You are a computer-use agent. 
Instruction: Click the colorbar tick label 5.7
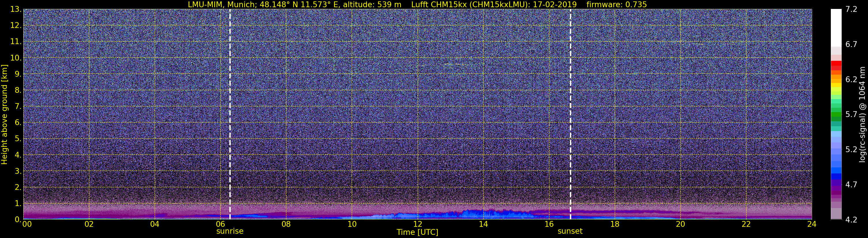[851, 114]
